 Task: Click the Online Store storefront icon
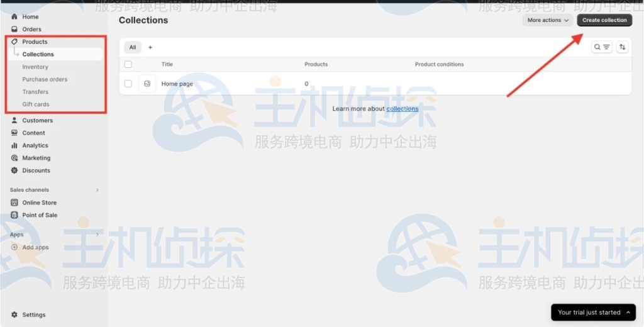(14, 202)
